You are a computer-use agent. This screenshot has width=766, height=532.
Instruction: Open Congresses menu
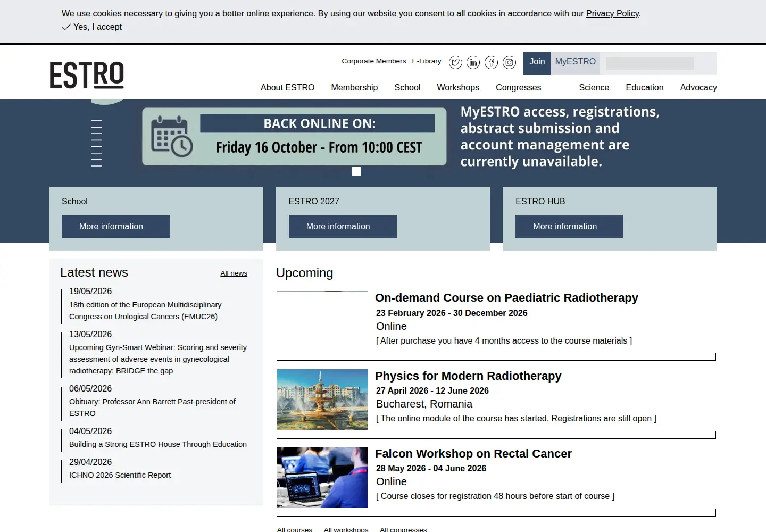coord(518,87)
